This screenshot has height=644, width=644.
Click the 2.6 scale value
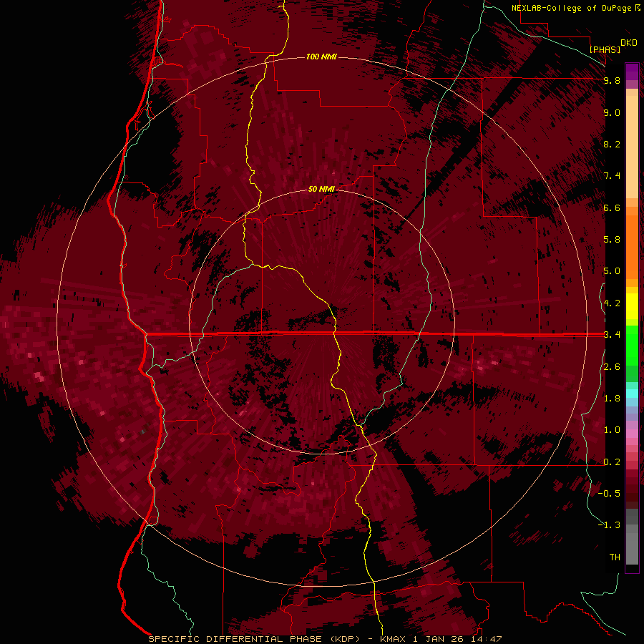click(612, 367)
